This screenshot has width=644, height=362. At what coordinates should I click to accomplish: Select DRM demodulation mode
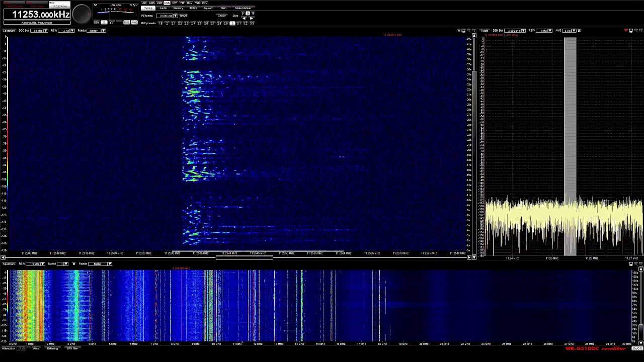[x=190, y=3]
